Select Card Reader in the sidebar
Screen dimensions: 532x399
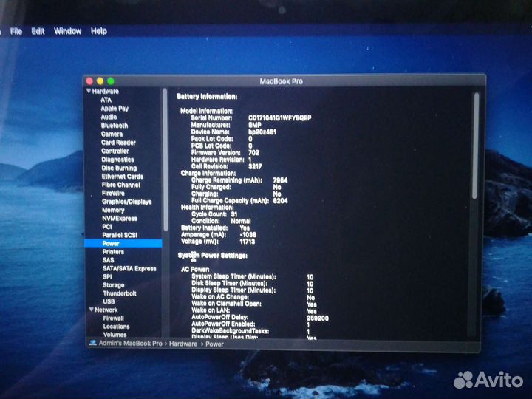[x=118, y=143]
